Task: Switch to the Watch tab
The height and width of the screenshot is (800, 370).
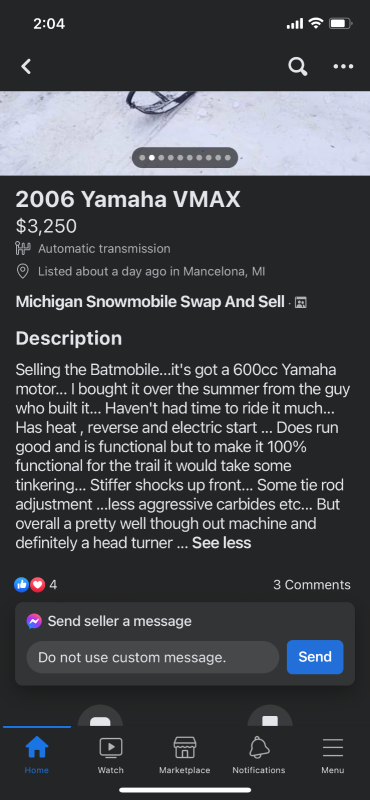Action: coord(111,755)
